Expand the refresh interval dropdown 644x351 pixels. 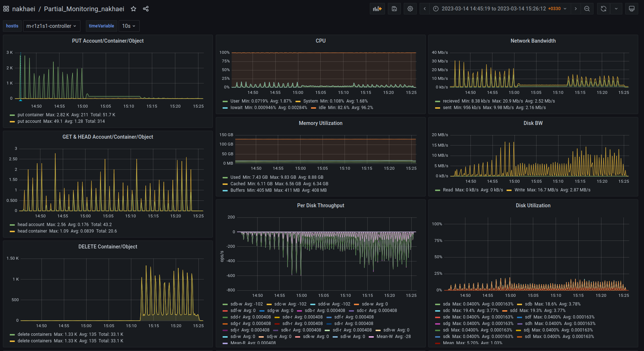click(616, 9)
